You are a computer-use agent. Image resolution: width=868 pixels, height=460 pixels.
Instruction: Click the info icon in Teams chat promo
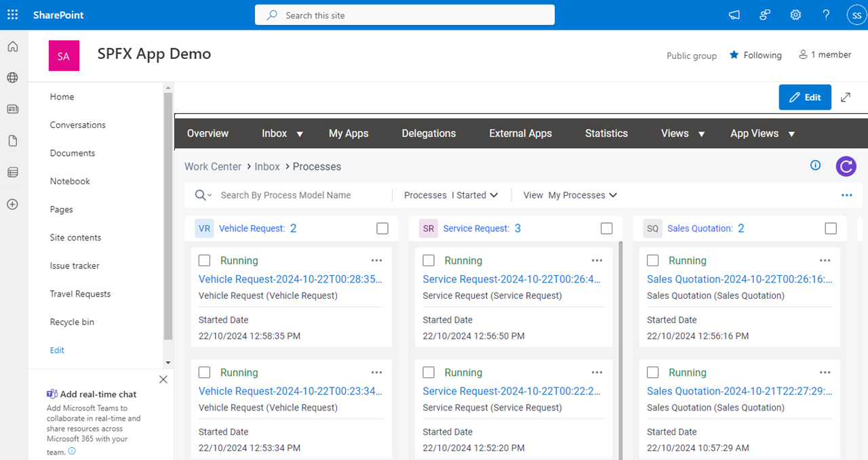pos(72,451)
